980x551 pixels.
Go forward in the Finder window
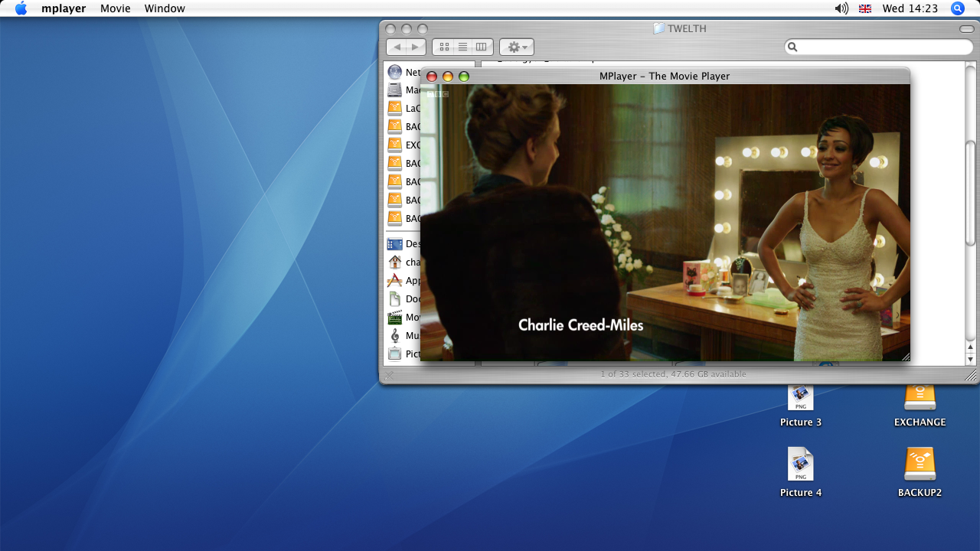[416, 47]
